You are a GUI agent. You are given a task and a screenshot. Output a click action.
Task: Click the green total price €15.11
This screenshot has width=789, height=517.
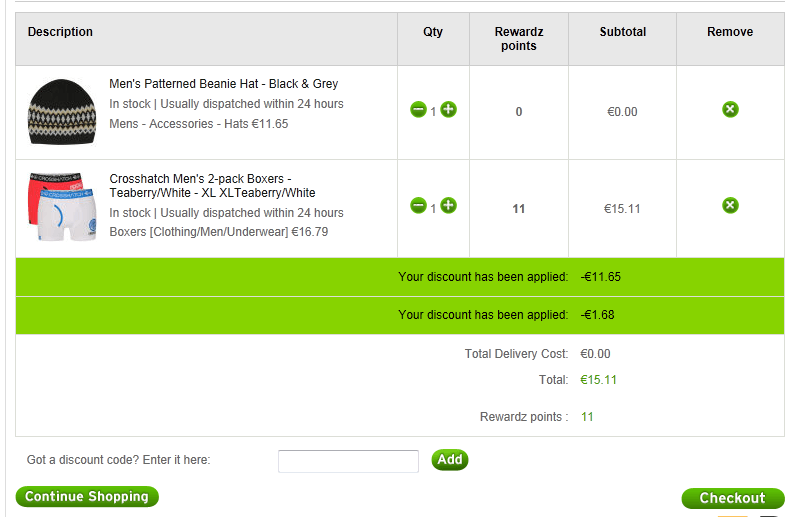(x=598, y=380)
